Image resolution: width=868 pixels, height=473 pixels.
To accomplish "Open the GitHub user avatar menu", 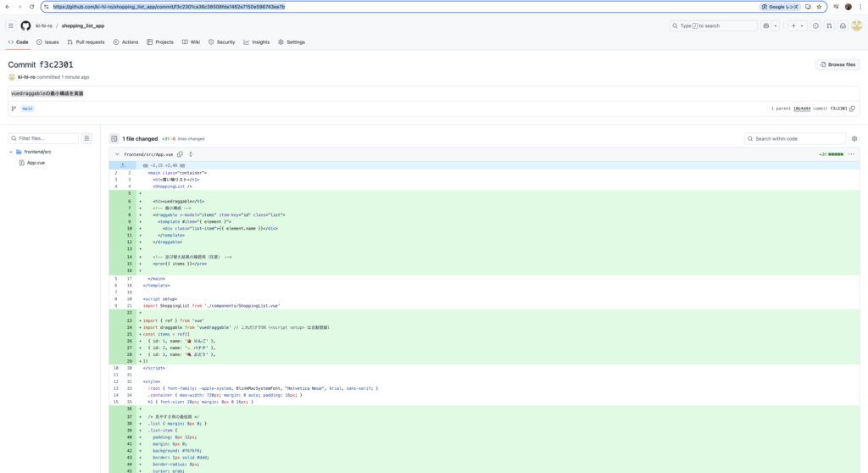I will (x=856, y=25).
